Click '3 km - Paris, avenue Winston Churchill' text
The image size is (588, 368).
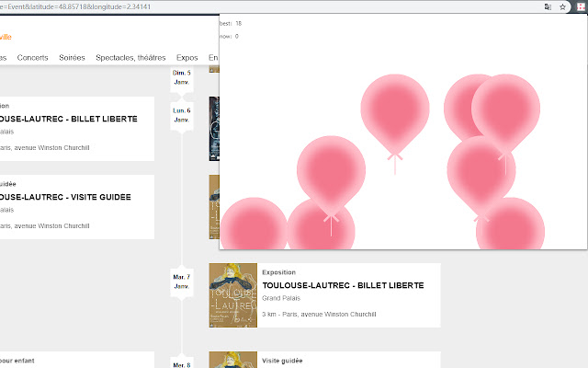pos(319,315)
